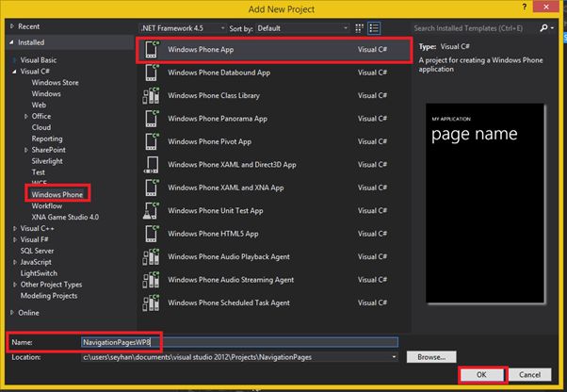This screenshot has width=567, height=392.
Task: Click the Windows Phone Class Library icon
Action: (151, 95)
